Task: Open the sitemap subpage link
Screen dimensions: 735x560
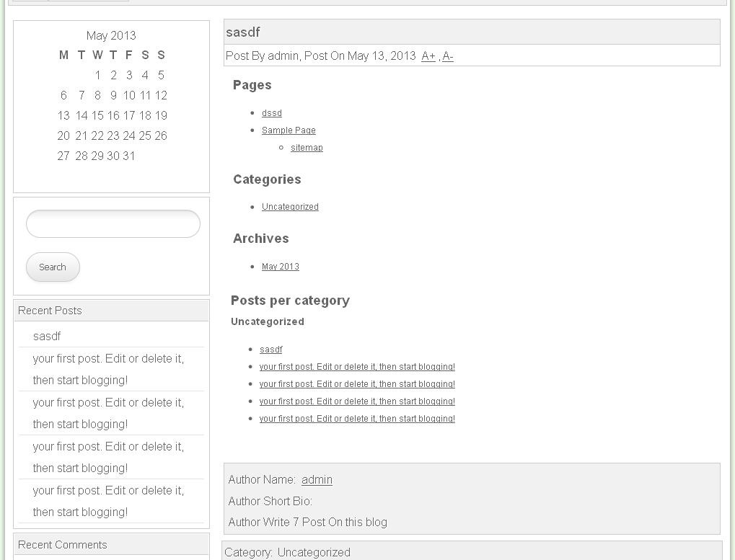Action: [x=307, y=148]
